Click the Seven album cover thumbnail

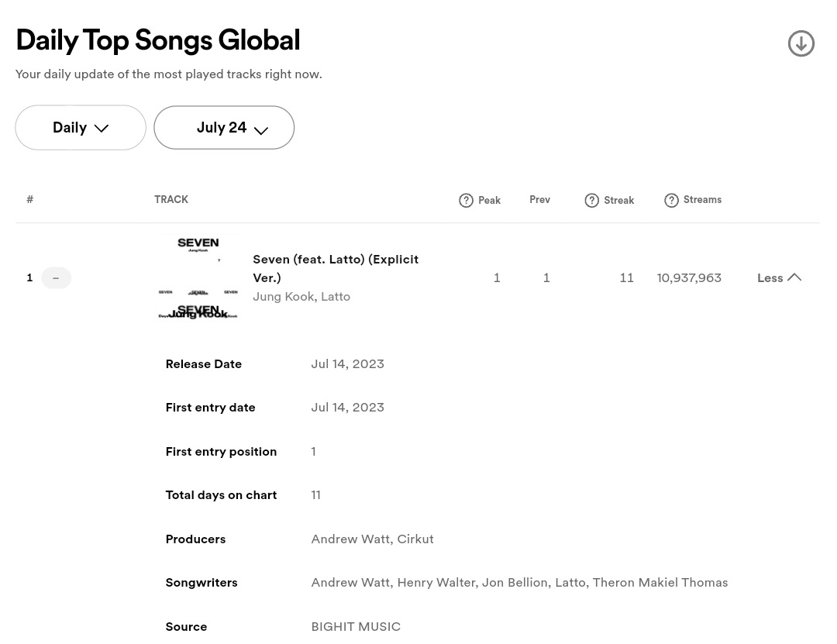point(198,277)
